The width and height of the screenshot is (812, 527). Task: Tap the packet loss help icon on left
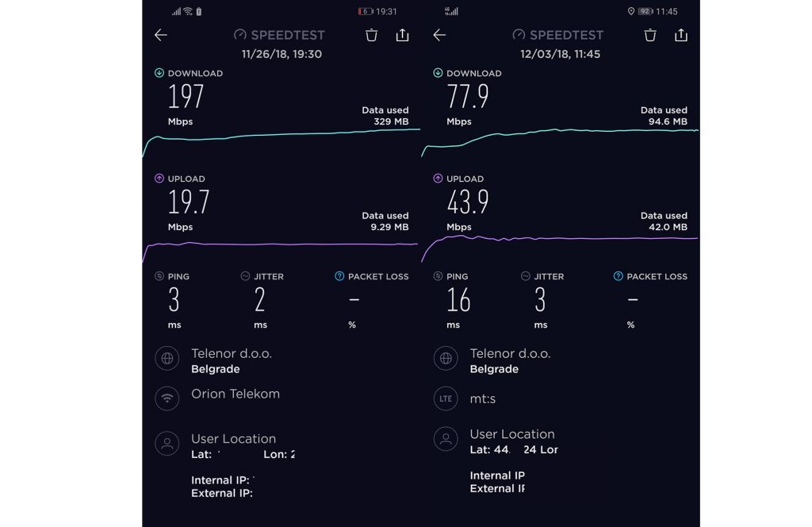click(x=339, y=276)
